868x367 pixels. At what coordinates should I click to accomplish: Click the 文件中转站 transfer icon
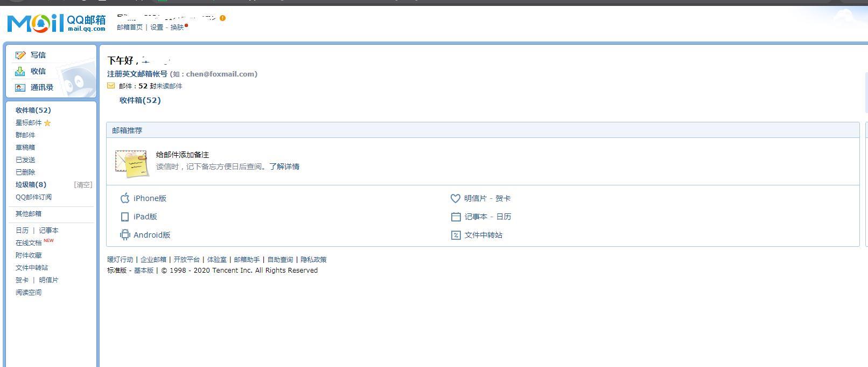(x=456, y=235)
